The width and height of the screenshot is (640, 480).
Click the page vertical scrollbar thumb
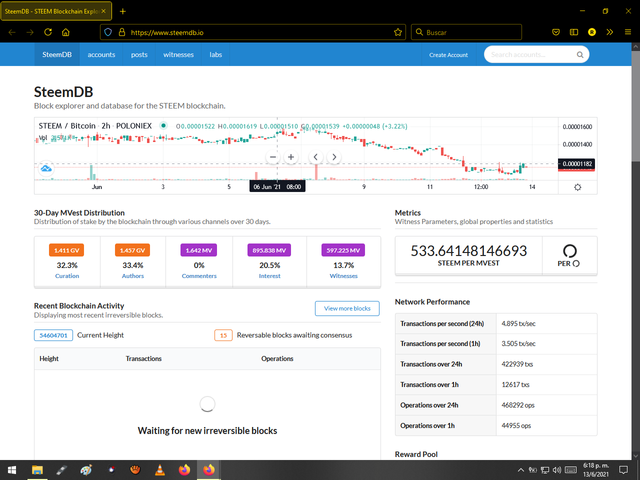tap(636, 106)
